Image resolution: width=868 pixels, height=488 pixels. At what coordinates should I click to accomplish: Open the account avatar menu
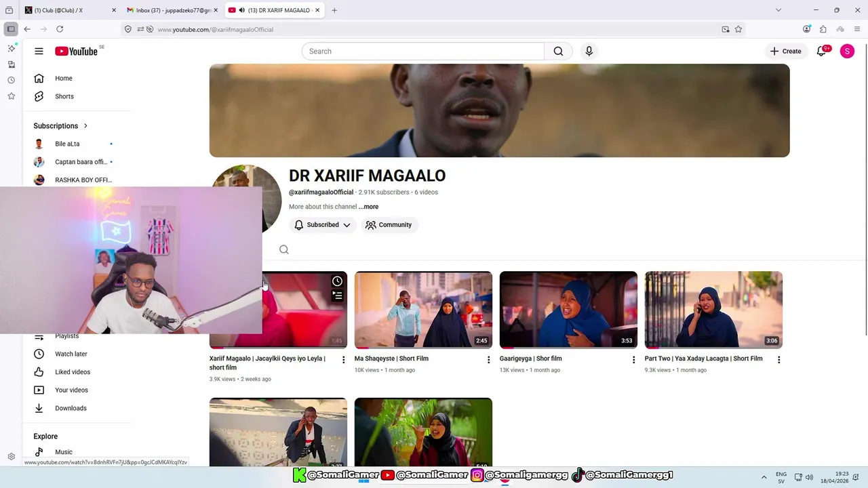(847, 52)
